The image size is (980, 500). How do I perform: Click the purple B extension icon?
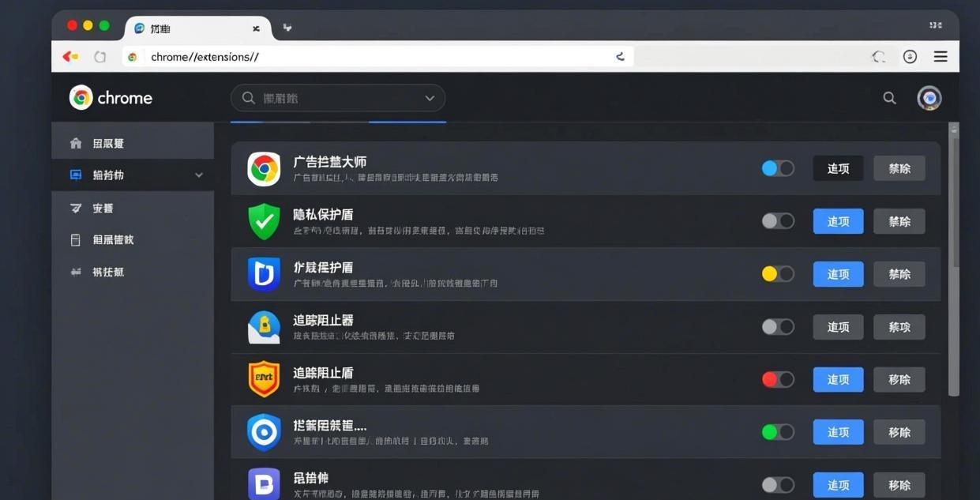[264, 484]
